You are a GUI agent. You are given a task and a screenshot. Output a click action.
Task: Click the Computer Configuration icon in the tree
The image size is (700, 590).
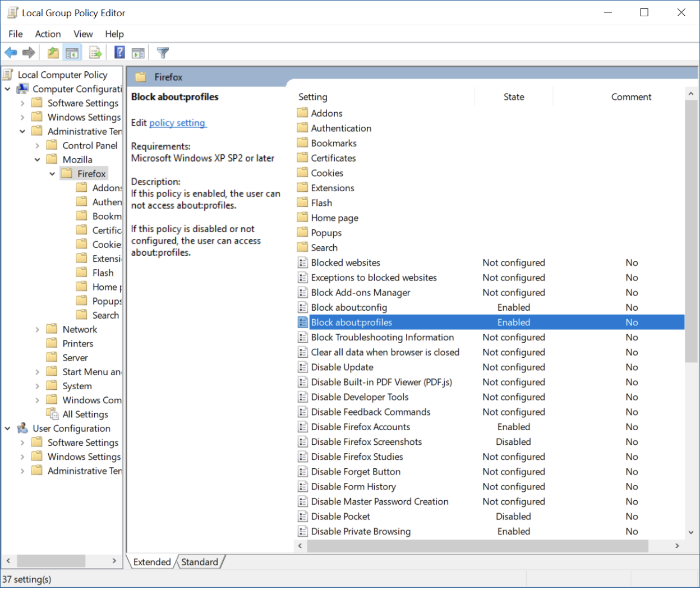22,89
